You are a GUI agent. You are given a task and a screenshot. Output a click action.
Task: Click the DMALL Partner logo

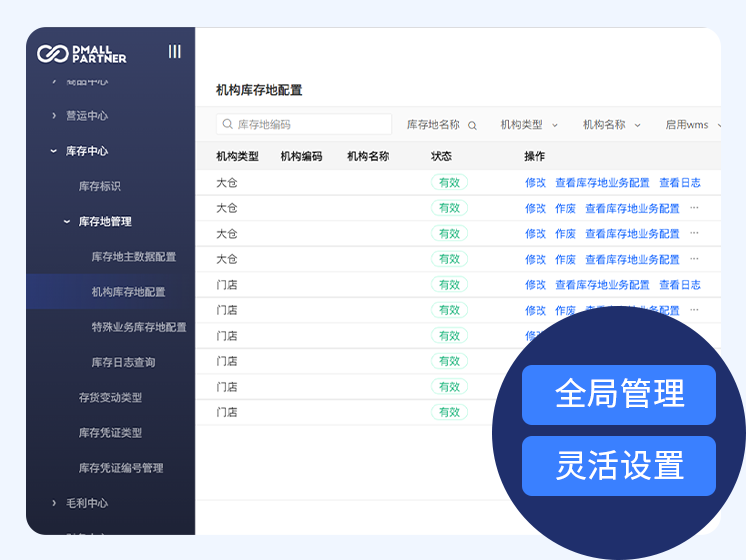(82, 53)
